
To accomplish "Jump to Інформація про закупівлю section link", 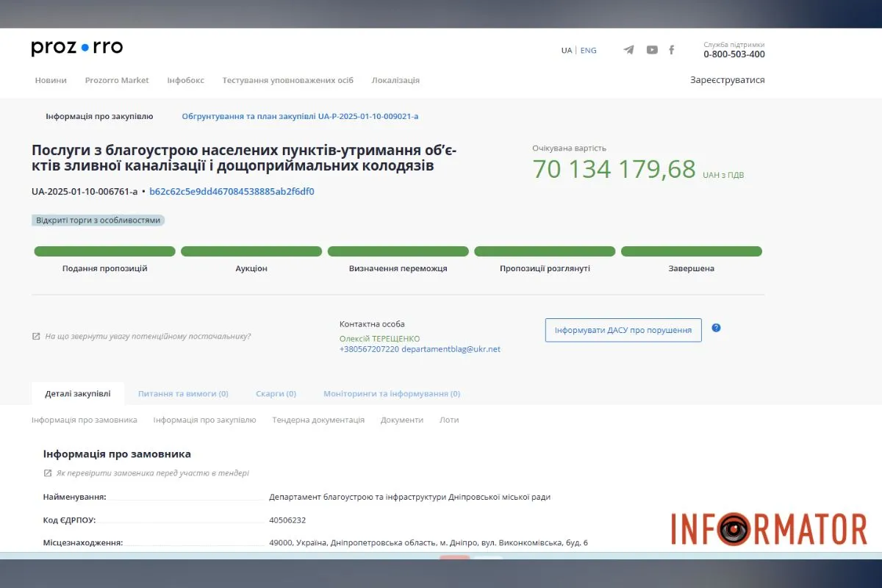I will (204, 420).
